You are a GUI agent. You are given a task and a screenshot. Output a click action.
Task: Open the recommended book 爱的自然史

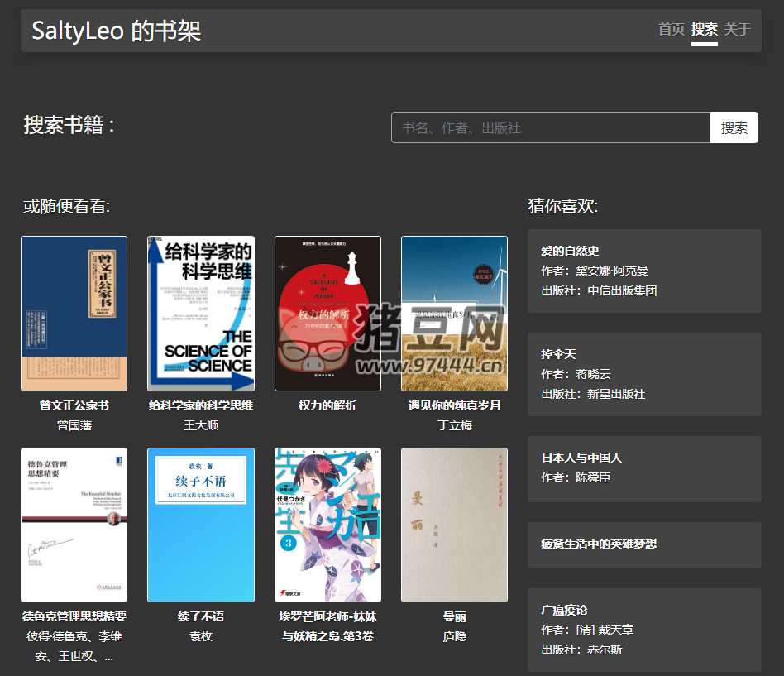point(644,271)
